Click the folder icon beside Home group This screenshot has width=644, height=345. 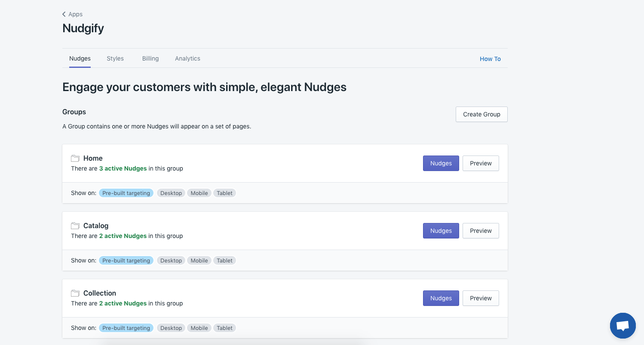75,158
